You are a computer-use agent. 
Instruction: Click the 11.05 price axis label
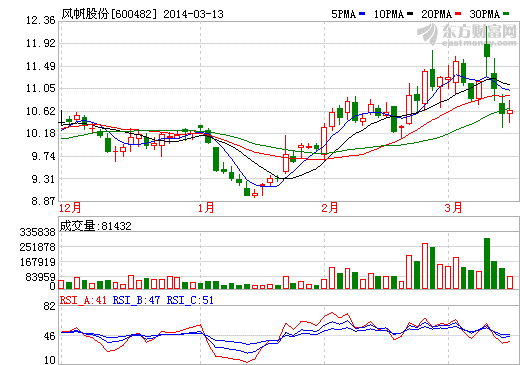(41, 88)
